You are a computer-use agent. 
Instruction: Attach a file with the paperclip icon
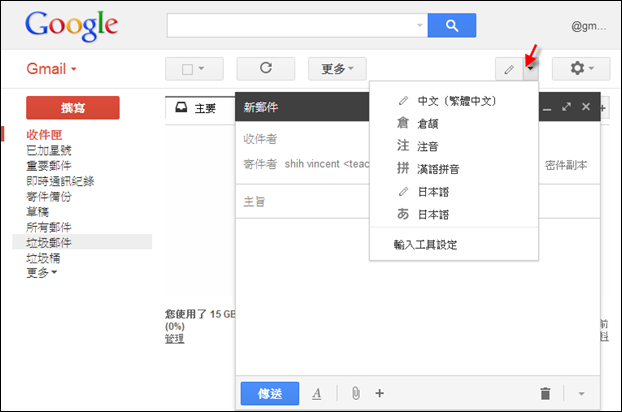pos(356,393)
